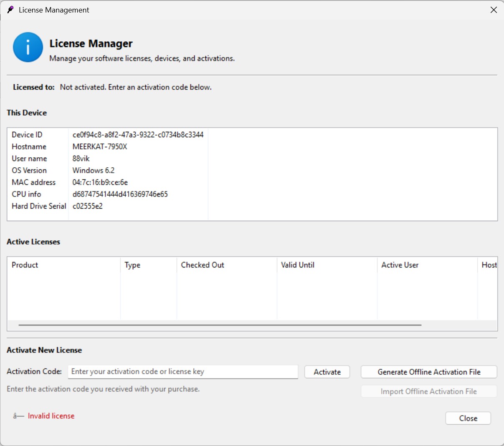Click the License Manager heading

point(91,43)
